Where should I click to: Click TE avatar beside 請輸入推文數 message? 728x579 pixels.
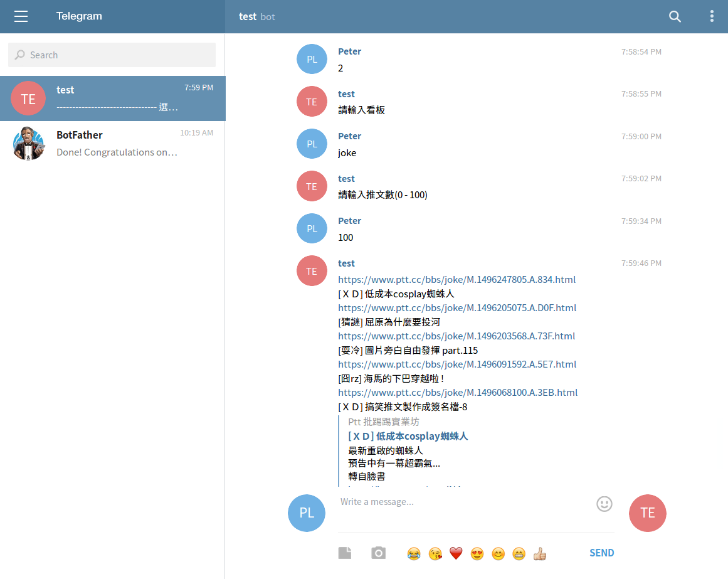click(x=312, y=186)
